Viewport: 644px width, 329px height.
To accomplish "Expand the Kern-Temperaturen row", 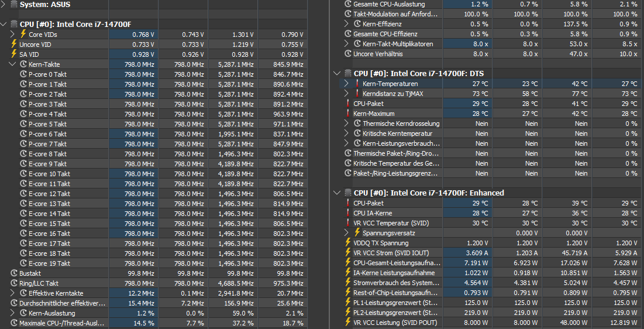I will [x=347, y=84].
